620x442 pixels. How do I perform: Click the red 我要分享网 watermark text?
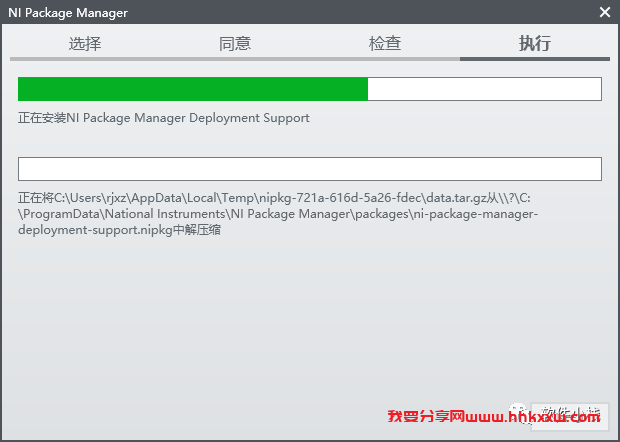pyautogui.click(x=426, y=416)
